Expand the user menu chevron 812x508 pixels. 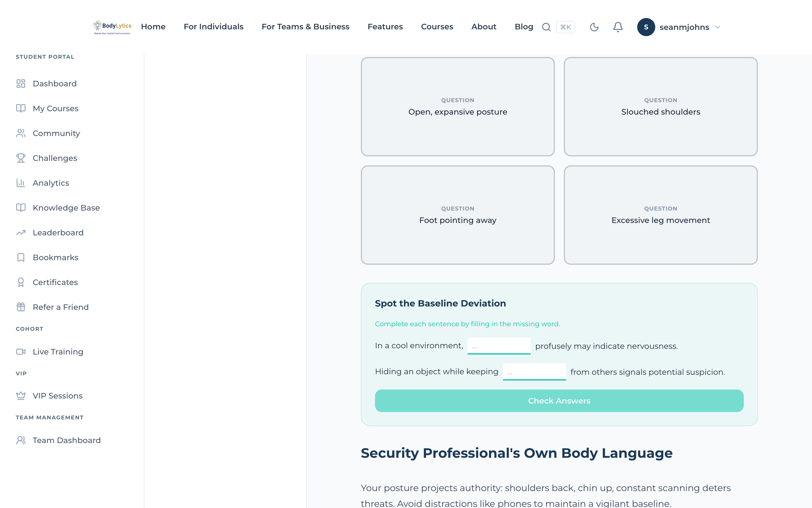718,27
